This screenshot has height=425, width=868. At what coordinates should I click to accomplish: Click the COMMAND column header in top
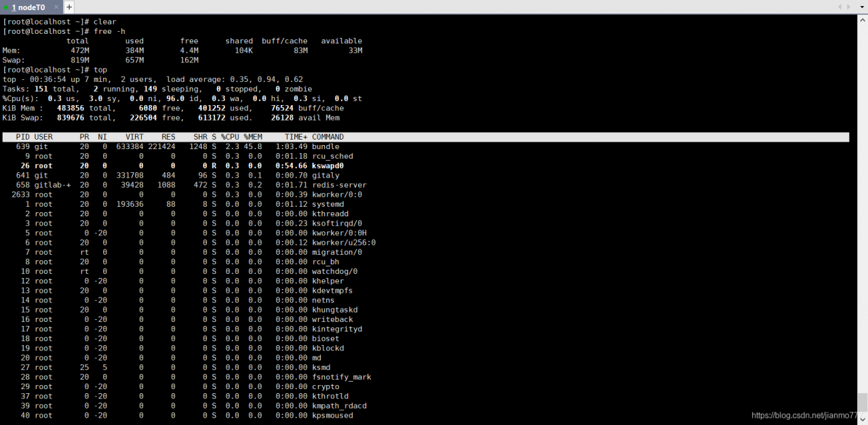coord(328,137)
